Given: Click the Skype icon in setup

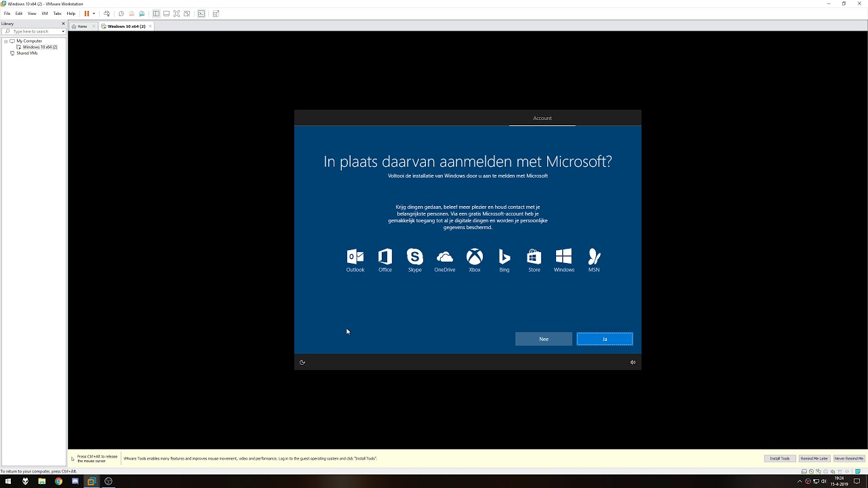Looking at the screenshot, I should pyautogui.click(x=415, y=257).
